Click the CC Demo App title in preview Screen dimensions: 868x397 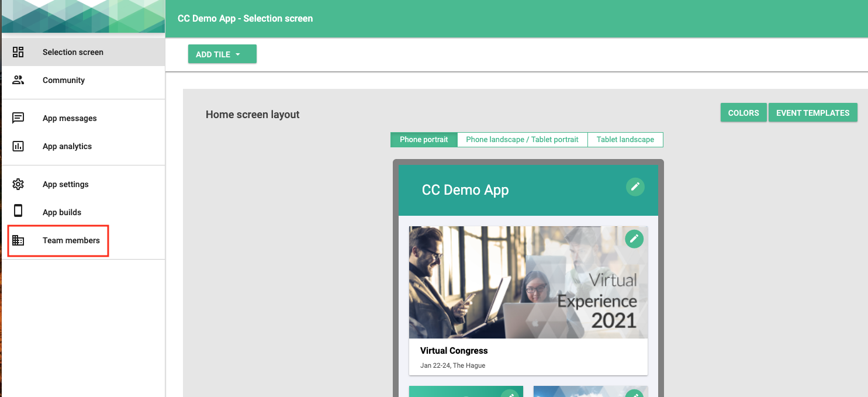pos(465,190)
